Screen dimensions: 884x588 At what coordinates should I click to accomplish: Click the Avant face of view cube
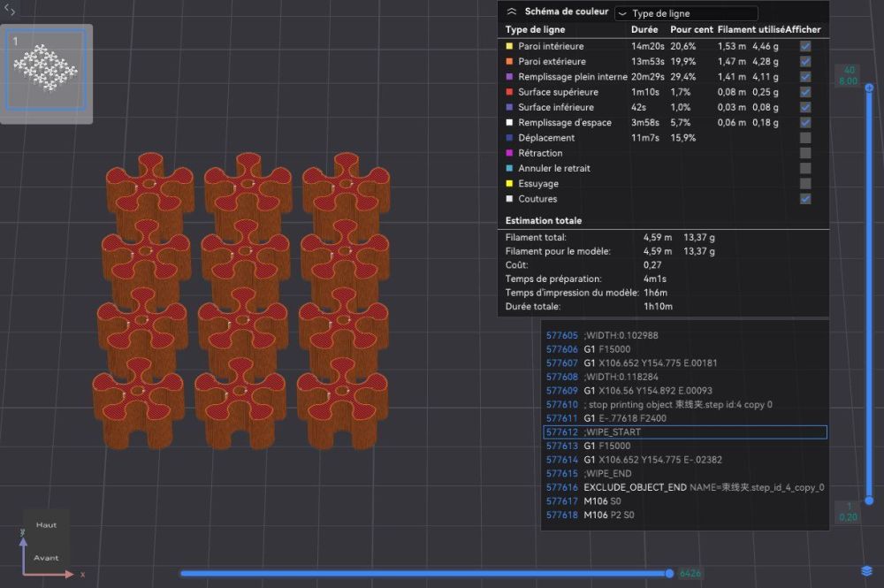click(x=46, y=558)
